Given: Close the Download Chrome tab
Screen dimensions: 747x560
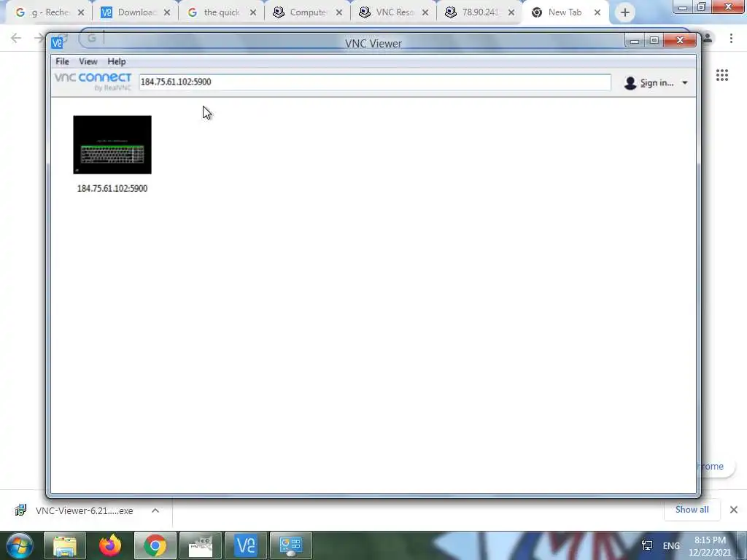Looking at the screenshot, I should 167,13.
